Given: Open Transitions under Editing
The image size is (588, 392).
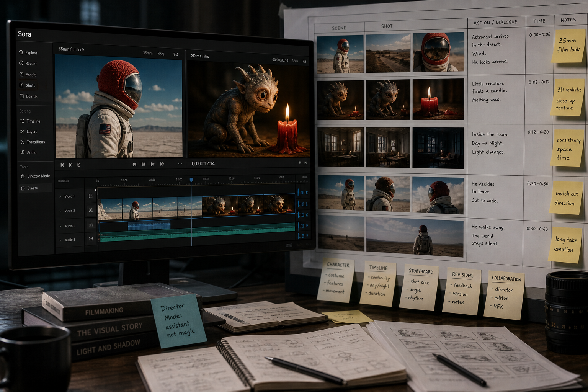Looking at the screenshot, I should pyautogui.click(x=33, y=142).
